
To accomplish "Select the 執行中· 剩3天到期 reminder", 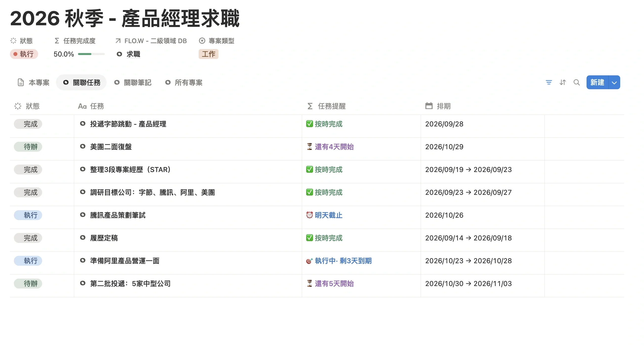I will 339,261.
